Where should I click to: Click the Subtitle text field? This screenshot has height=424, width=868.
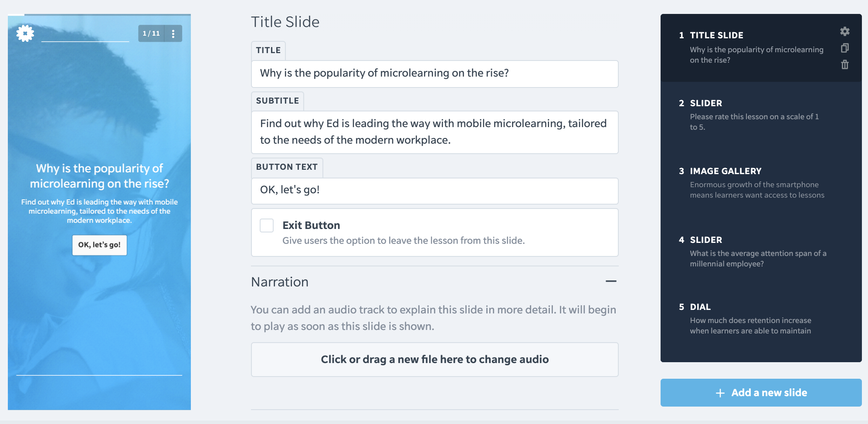pos(434,132)
